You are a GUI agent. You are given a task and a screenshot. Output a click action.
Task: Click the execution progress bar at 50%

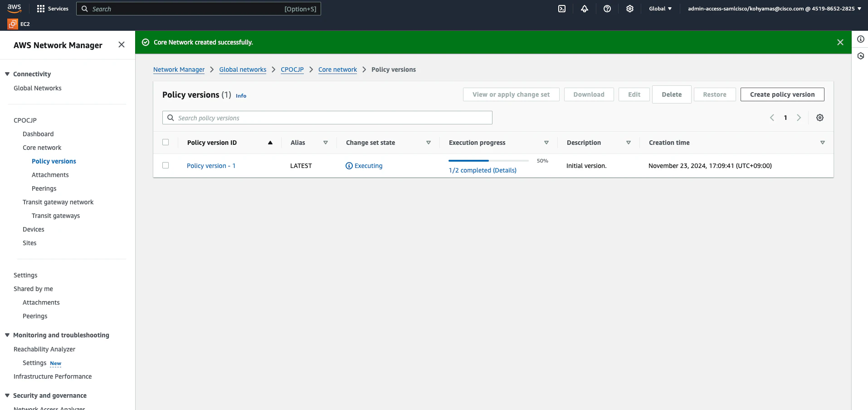pos(488,161)
